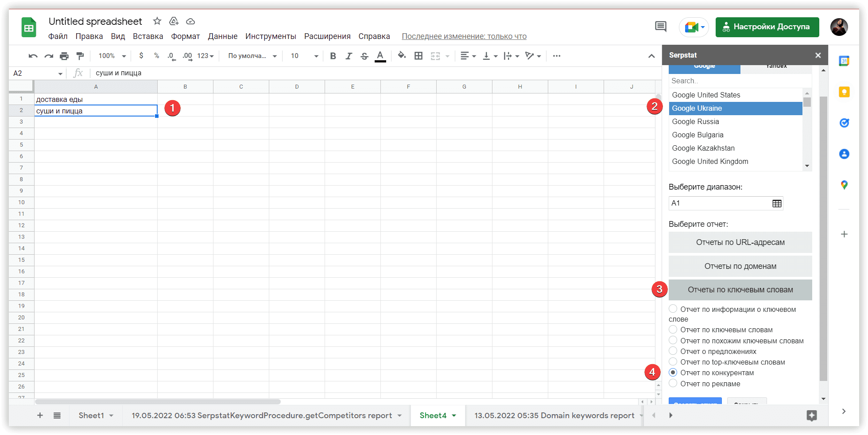The width and height of the screenshot is (868, 435).
Task: Open Contacts side panel icon
Action: pos(844,154)
